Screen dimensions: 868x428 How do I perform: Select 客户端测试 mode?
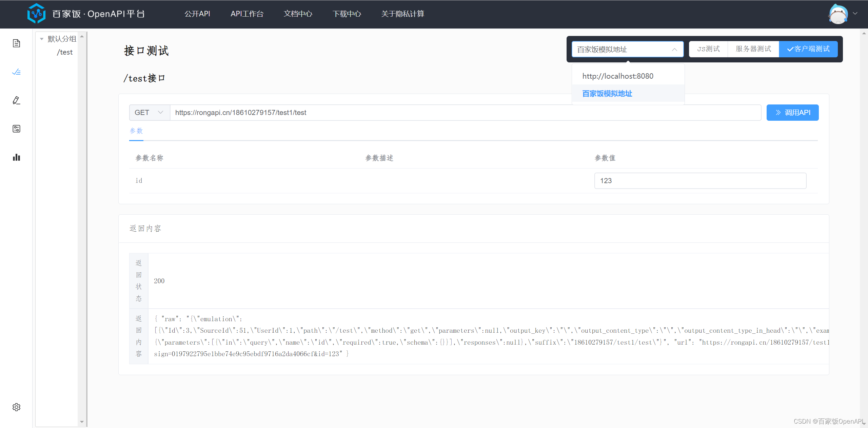[x=808, y=49]
